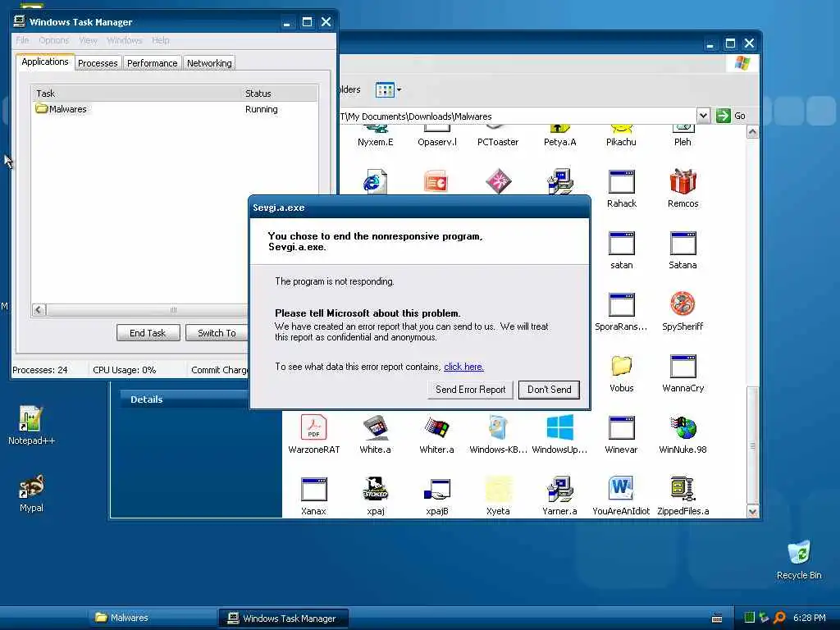Select the ZippedFiles.a archive icon

pos(682,489)
